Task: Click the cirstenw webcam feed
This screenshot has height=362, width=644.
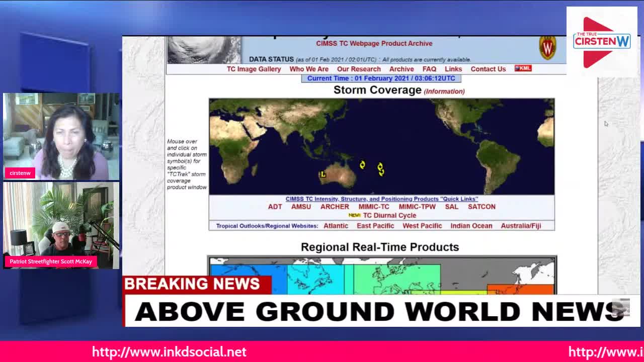Action: 61,136
